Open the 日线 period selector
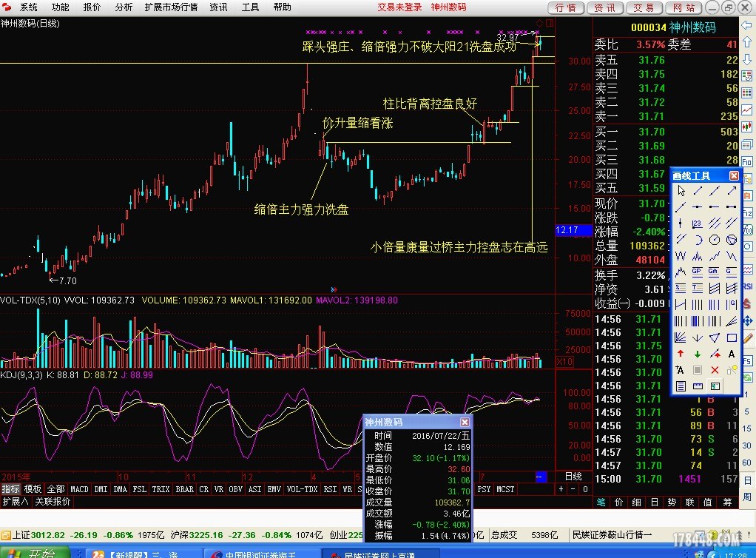The height and width of the screenshot is (558, 756). (573, 477)
